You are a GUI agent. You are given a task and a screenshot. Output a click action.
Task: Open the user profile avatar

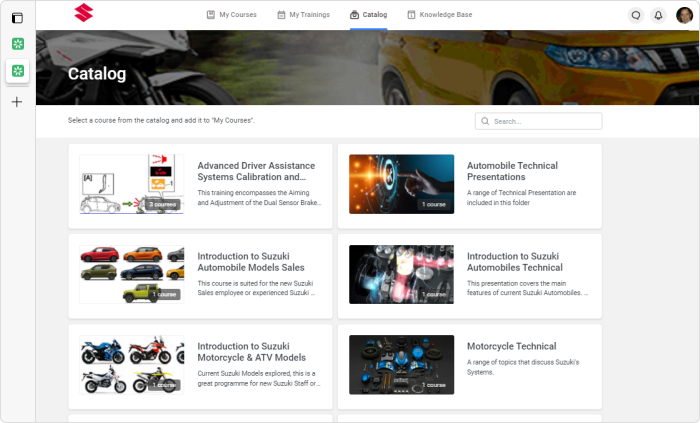pyautogui.click(x=684, y=15)
